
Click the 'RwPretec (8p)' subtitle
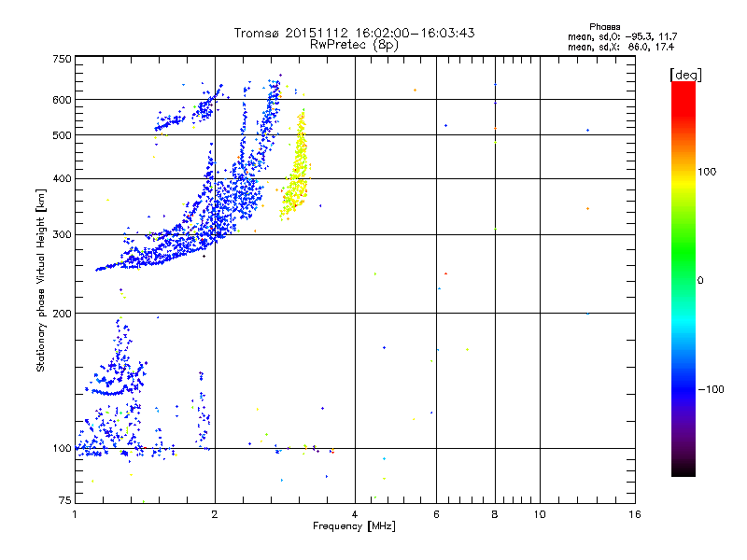click(354, 45)
